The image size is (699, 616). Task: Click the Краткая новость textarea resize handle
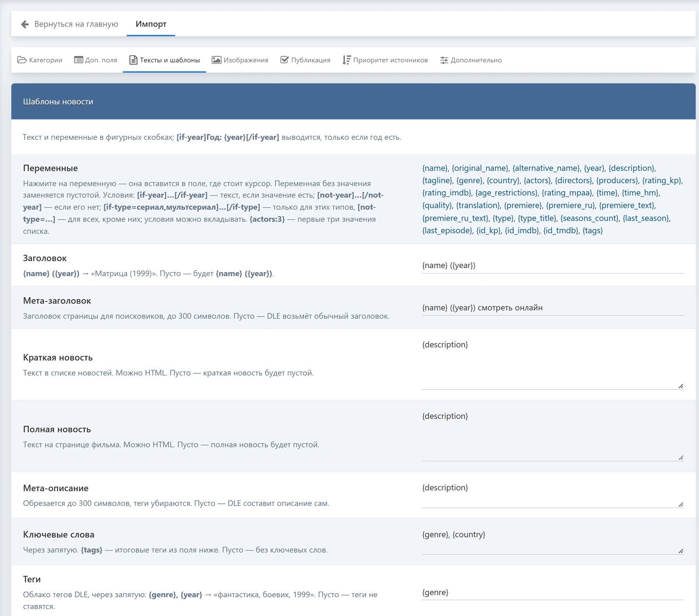point(681,386)
